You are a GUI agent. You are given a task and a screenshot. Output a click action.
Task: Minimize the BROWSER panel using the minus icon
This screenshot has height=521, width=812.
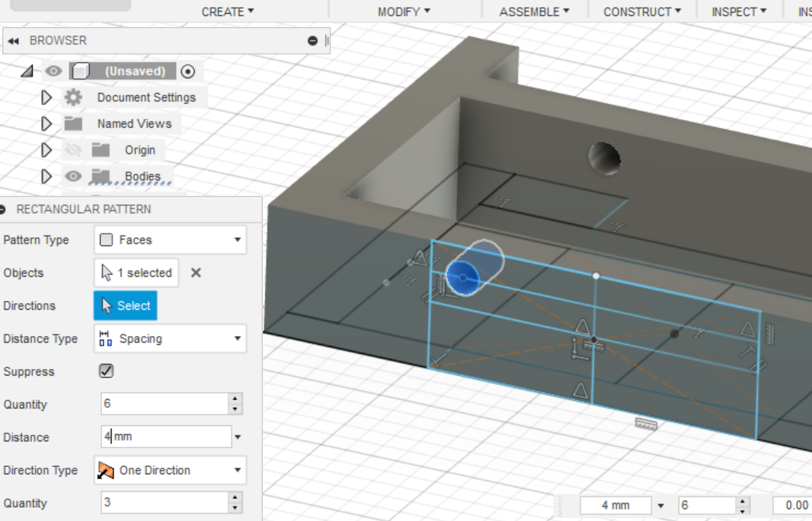[x=313, y=40]
